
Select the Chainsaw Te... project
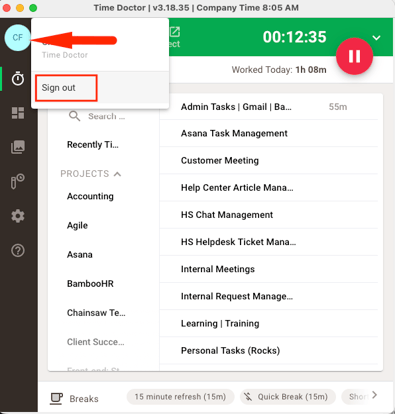click(96, 313)
